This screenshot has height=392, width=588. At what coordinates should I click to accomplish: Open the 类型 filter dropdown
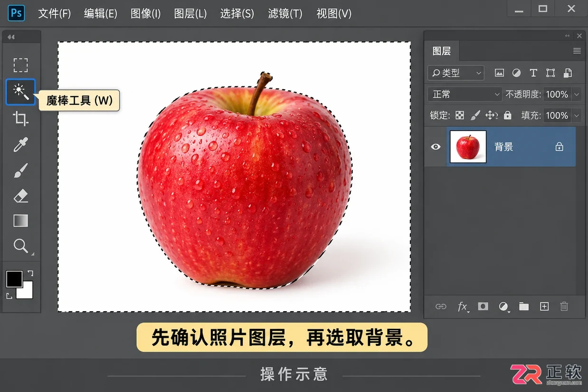pyautogui.click(x=456, y=73)
